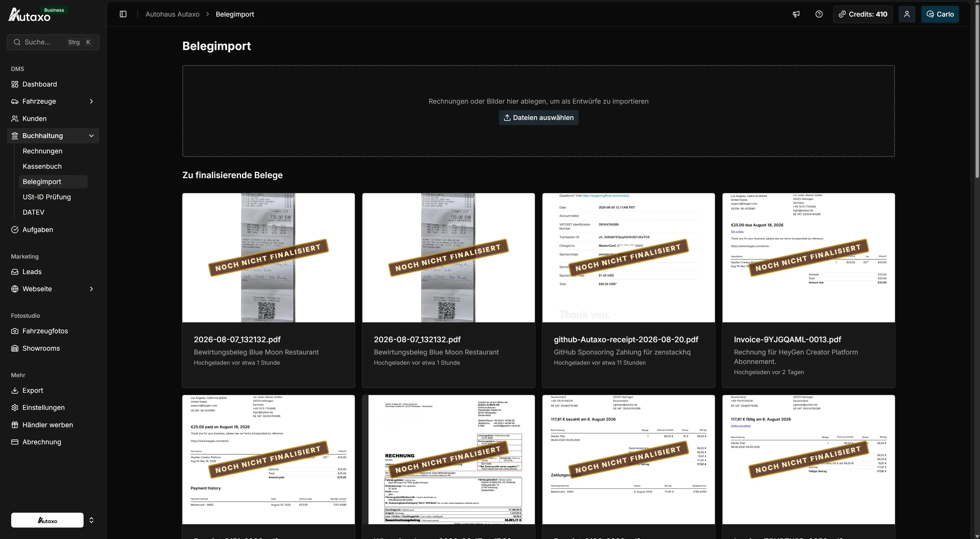
Task: Click the Händler werben gift icon
Action: click(x=15, y=425)
